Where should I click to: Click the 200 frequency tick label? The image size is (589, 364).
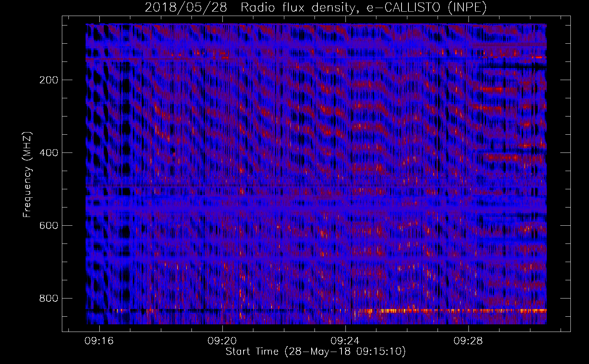pos(49,80)
